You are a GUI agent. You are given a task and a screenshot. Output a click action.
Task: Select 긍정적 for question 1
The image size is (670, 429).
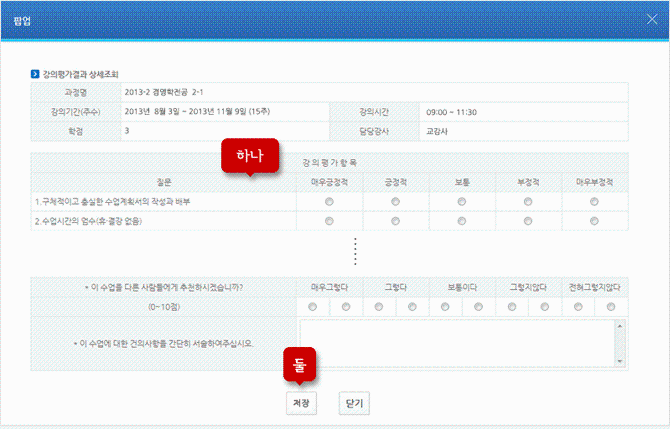tap(396, 202)
